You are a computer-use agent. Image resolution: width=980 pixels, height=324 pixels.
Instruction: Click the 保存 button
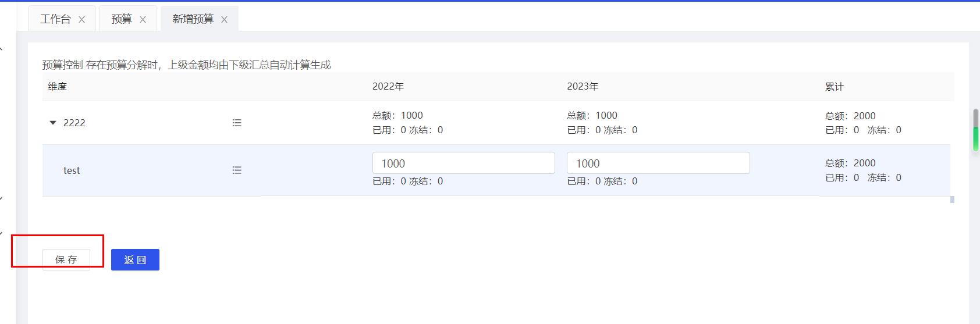click(66, 259)
